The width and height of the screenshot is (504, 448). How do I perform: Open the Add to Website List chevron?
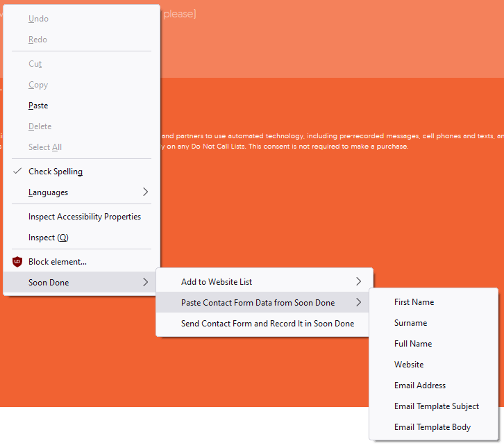tap(359, 281)
